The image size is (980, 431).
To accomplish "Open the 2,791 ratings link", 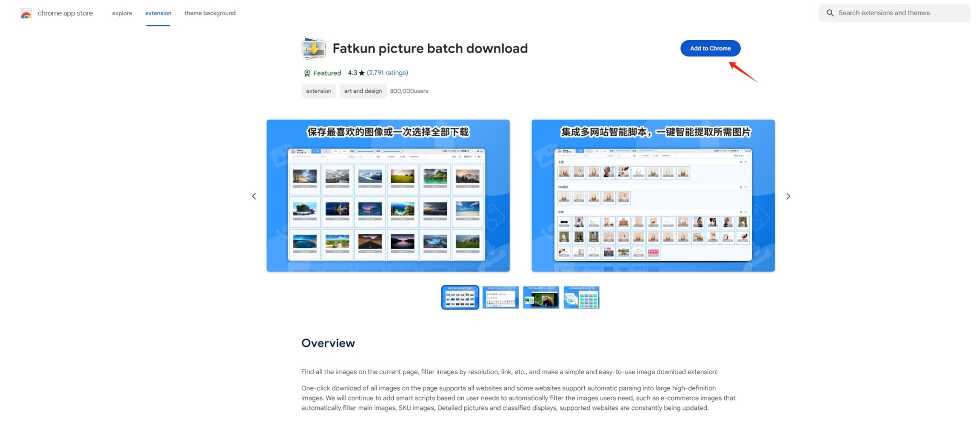I will click(x=387, y=72).
